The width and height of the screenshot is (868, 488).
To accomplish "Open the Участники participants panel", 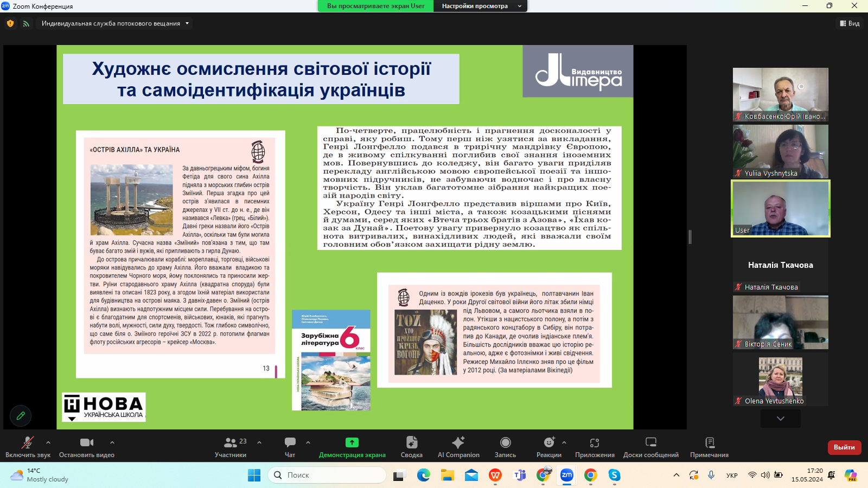I will 231,447.
